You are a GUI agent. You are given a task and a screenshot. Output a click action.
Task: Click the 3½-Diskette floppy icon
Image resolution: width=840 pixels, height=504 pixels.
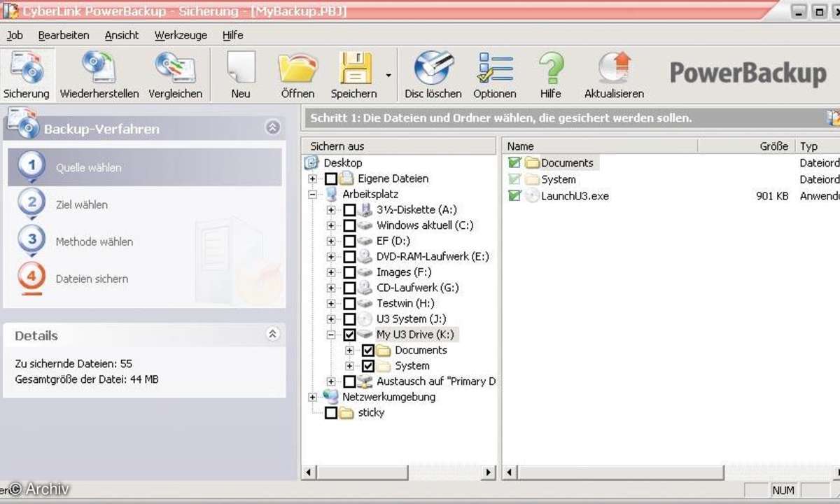365,210
